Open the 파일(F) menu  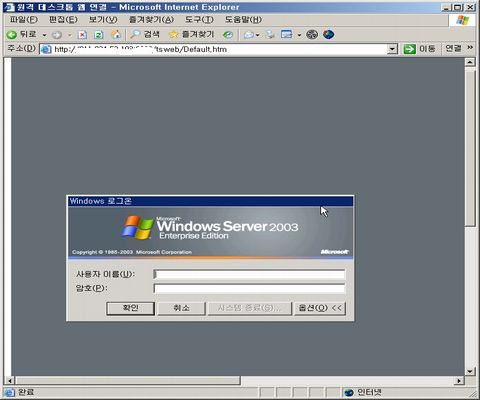(x=24, y=20)
